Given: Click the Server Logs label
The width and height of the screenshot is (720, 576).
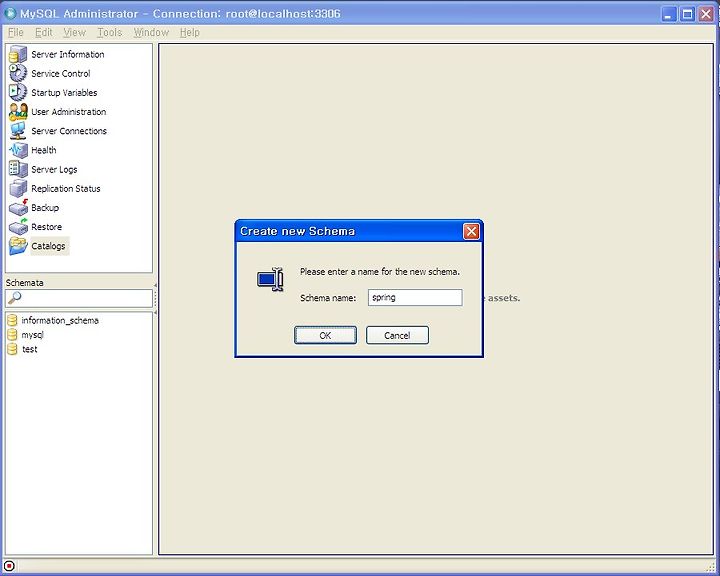Looking at the screenshot, I should pos(54,169).
